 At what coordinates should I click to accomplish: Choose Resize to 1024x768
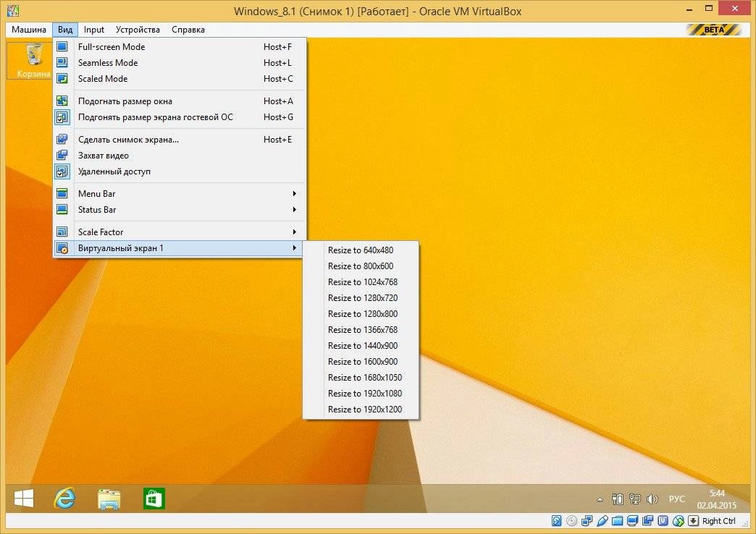pyautogui.click(x=361, y=282)
